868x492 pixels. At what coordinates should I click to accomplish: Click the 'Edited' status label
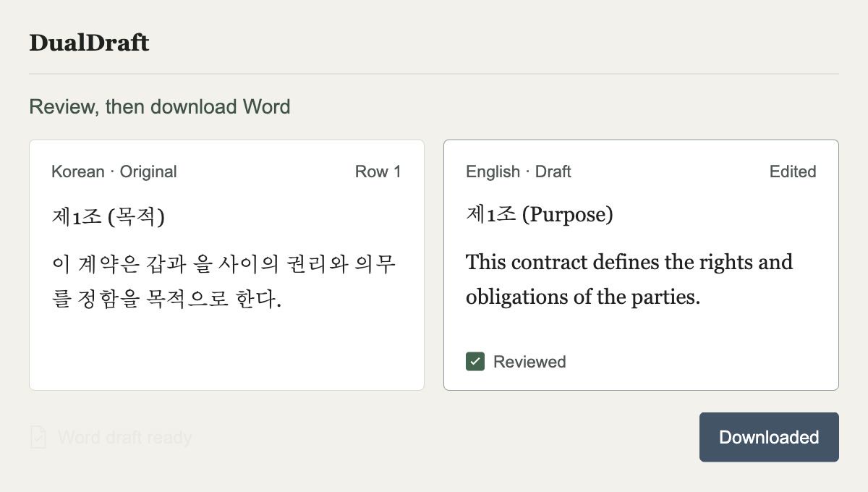pos(793,171)
